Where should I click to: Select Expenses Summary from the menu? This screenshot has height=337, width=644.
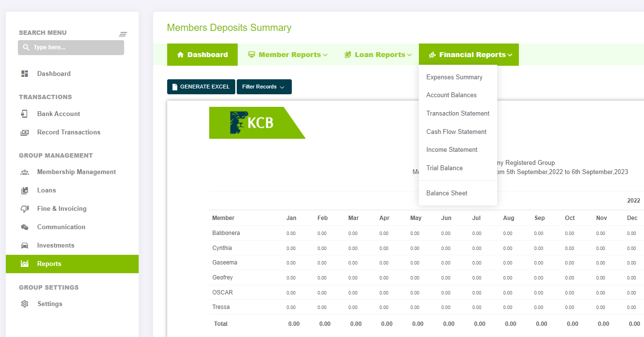click(x=454, y=77)
